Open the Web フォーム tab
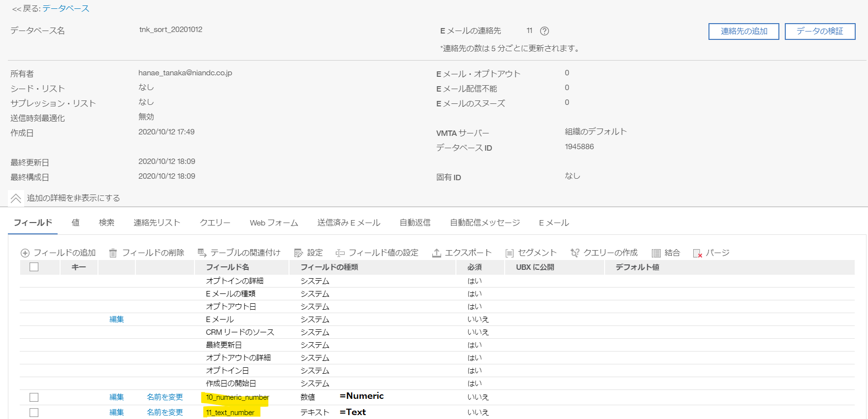 [274, 223]
